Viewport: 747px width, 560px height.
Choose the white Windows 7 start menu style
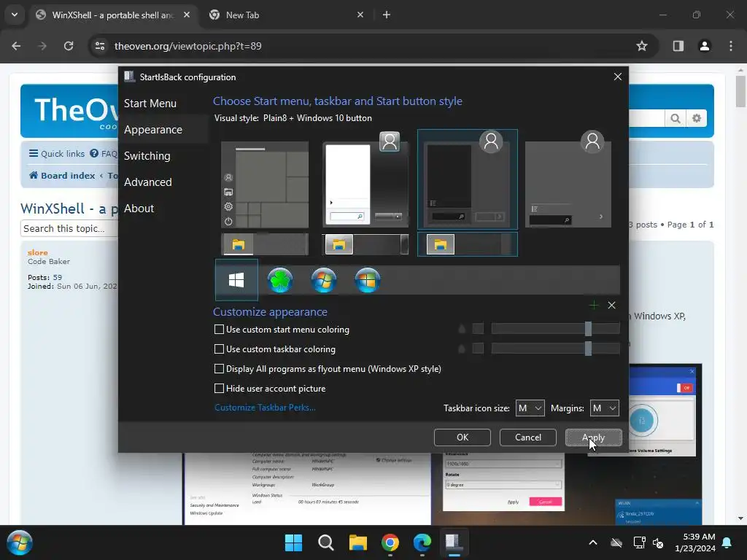click(366, 180)
